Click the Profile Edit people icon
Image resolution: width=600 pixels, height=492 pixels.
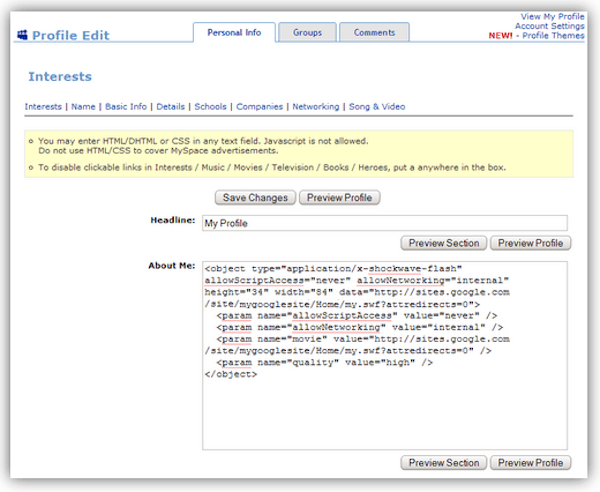(23, 35)
